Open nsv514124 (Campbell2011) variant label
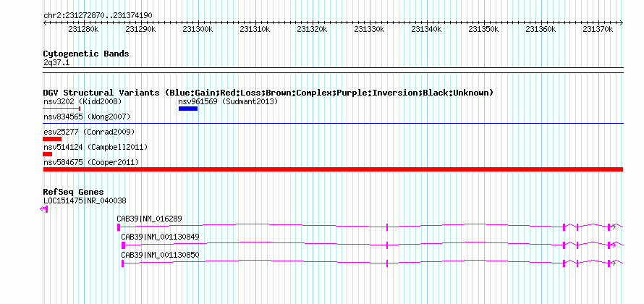644x304 pixels. [x=96, y=147]
